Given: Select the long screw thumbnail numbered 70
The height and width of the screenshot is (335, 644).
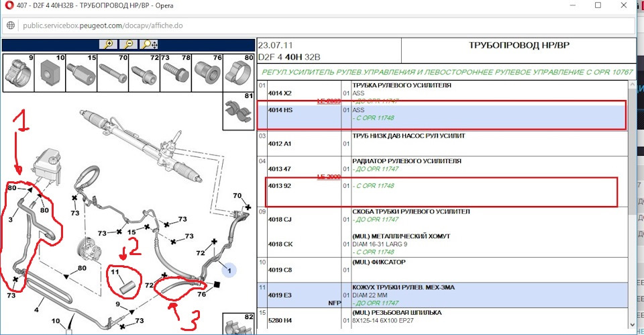Looking at the screenshot, I should pyautogui.click(x=112, y=74).
